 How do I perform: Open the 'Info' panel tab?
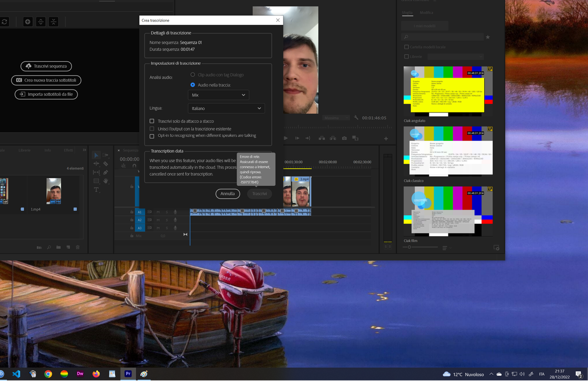[x=48, y=150]
